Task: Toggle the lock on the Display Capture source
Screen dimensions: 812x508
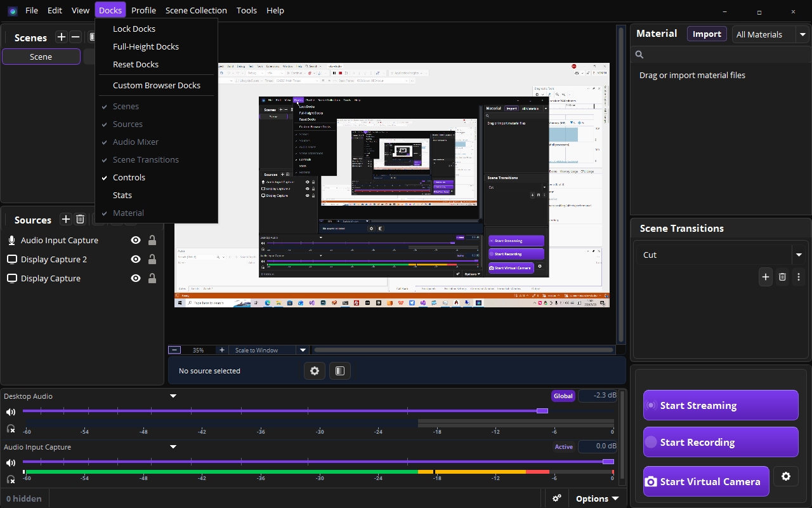Action: coord(152,278)
